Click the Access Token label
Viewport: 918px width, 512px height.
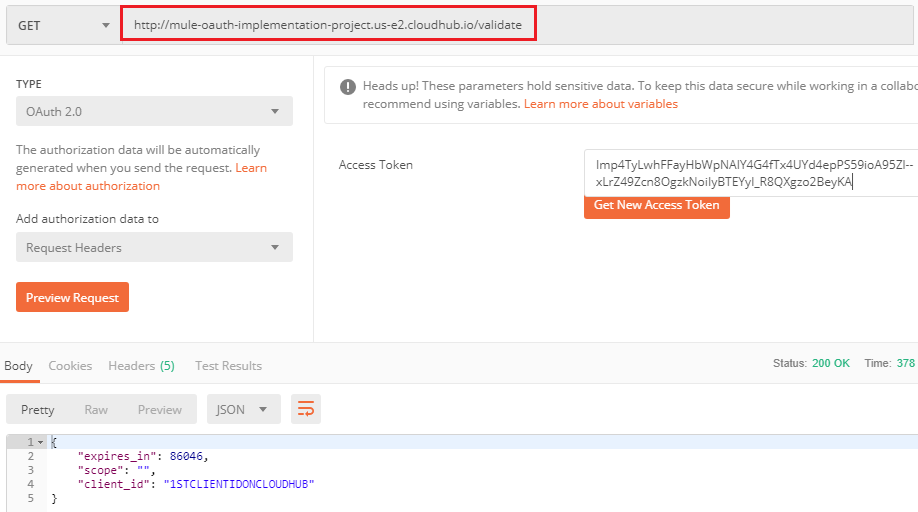click(375, 165)
